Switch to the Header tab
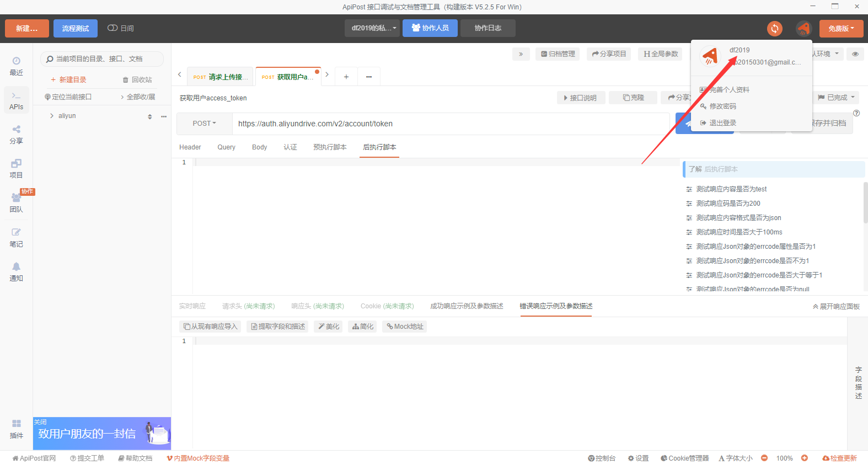This screenshot has height=470, width=868. pos(190,147)
